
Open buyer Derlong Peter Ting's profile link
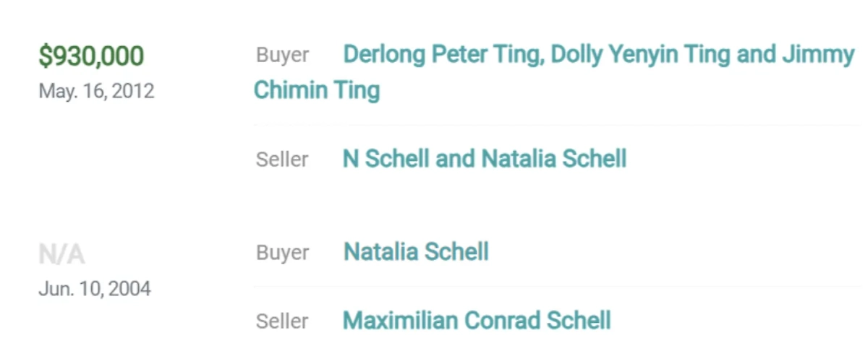[x=443, y=55]
